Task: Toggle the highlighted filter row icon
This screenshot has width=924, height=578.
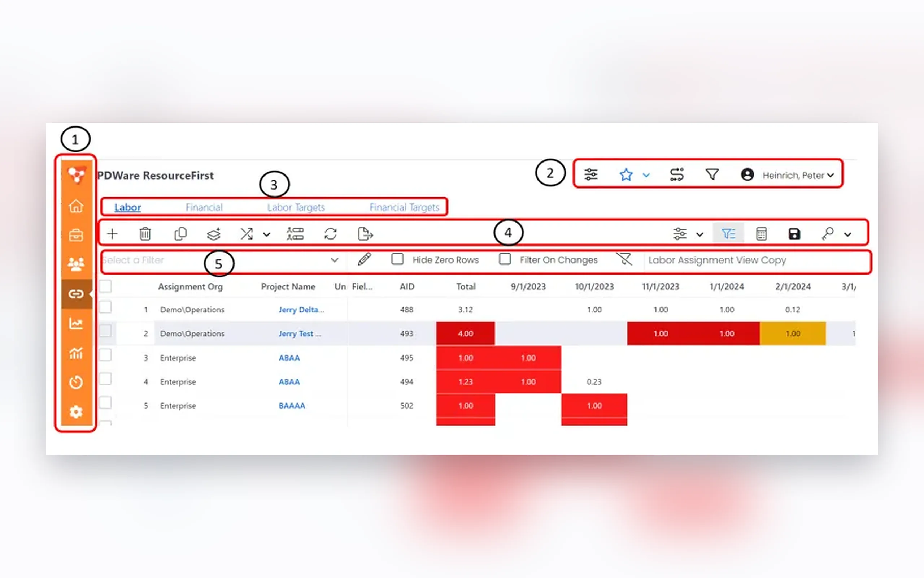Action: coord(728,233)
